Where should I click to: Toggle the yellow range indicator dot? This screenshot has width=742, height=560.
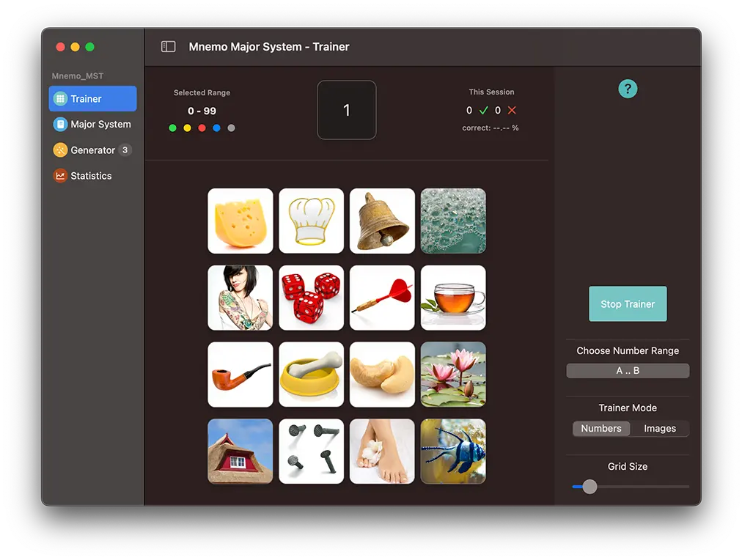[187, 128]
